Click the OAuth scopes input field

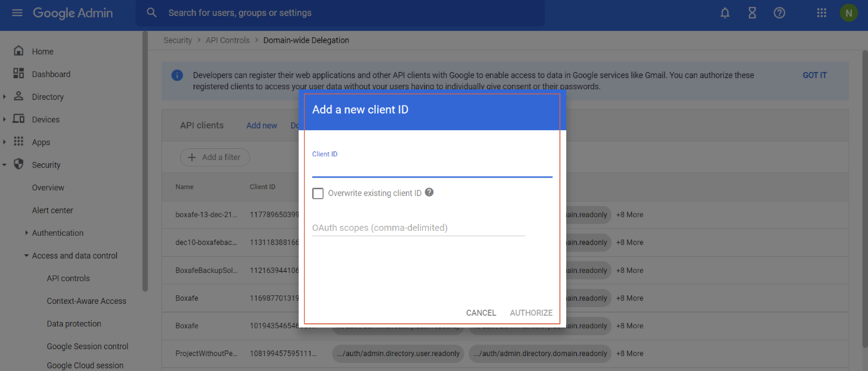(418, 228)
